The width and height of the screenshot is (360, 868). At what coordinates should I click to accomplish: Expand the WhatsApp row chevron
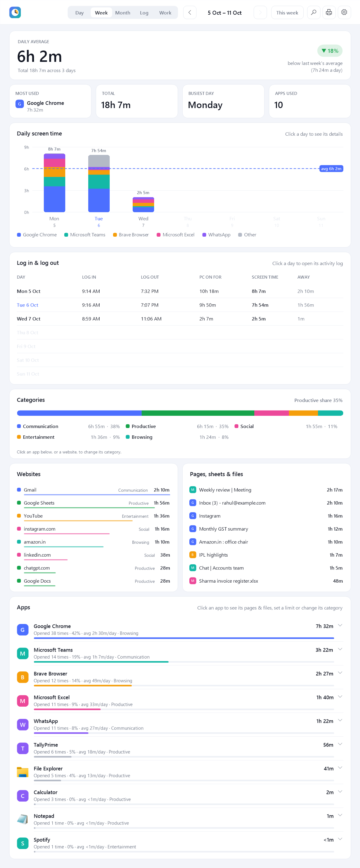coord(340,720)
